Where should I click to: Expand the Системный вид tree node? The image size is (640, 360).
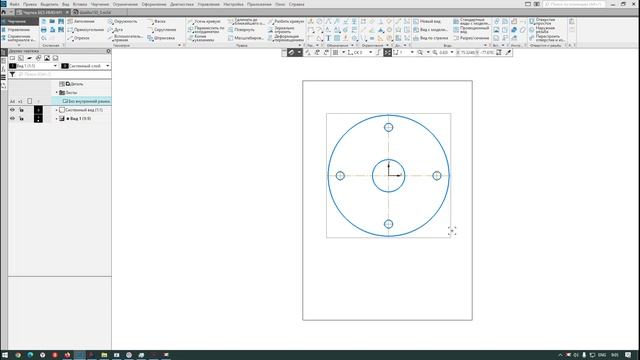[x=57, y=110]
